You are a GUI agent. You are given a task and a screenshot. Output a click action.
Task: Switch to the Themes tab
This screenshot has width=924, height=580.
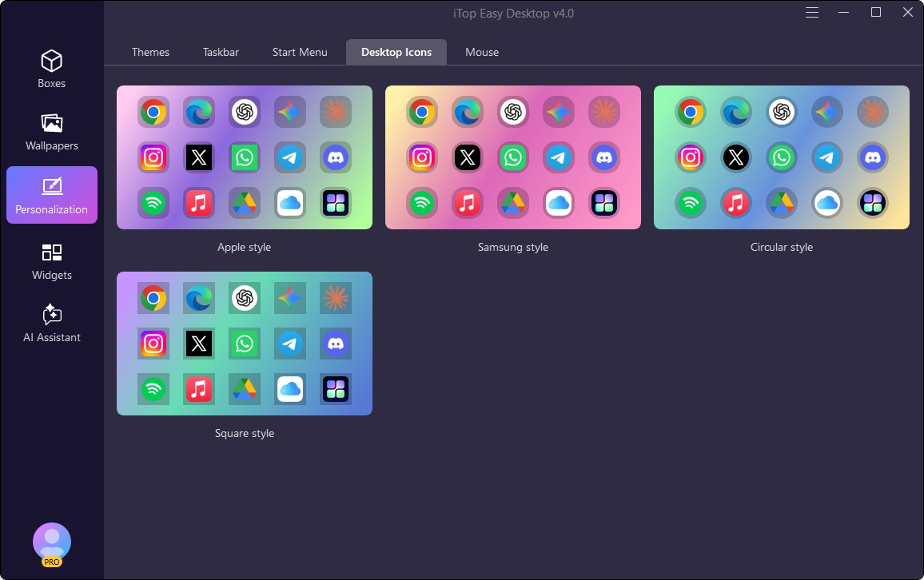151,52
